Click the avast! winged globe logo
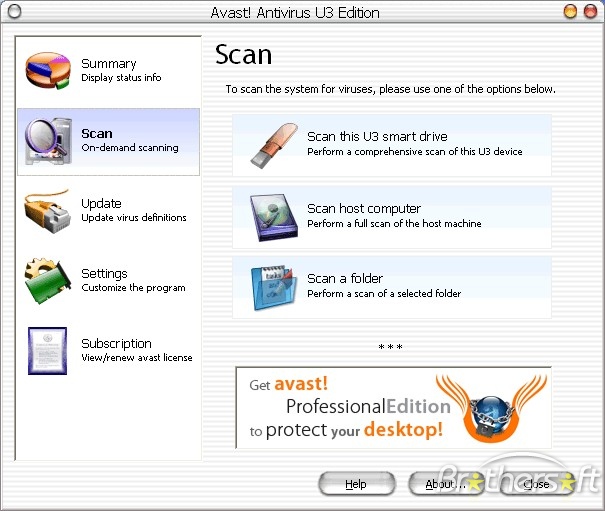This screenshot has height=511, width=605. pos(491,408)
